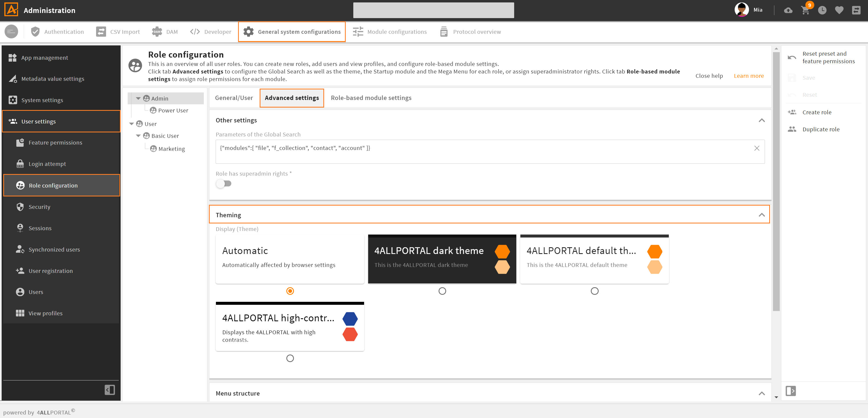Click the transfer arrows icon in header
Viewport: 868px width, 418px height.
pos(856,10)
